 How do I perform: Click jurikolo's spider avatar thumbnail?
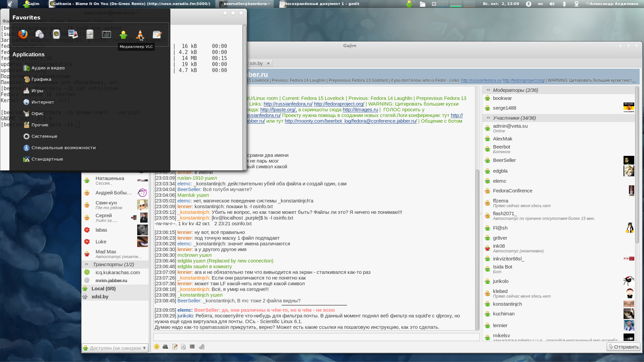point(629,281)
